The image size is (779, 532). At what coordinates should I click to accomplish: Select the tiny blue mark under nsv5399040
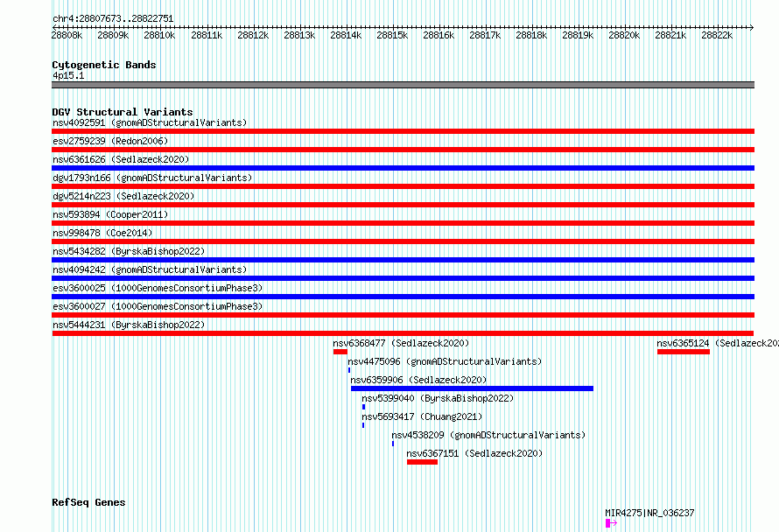[363, 407]
